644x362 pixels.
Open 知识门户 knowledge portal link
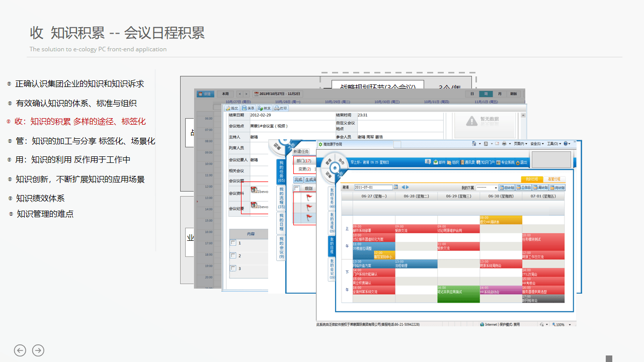[x=485, y=162]
